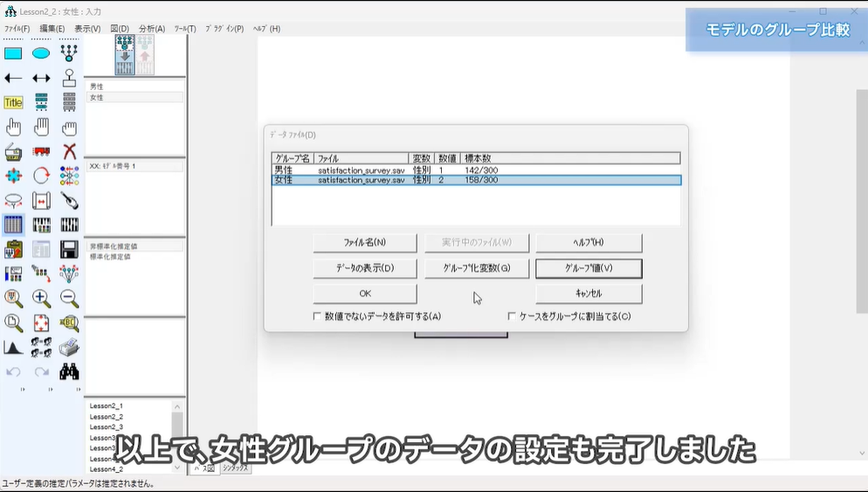Click the file list scroll up arrow

(x=177, y=406)
